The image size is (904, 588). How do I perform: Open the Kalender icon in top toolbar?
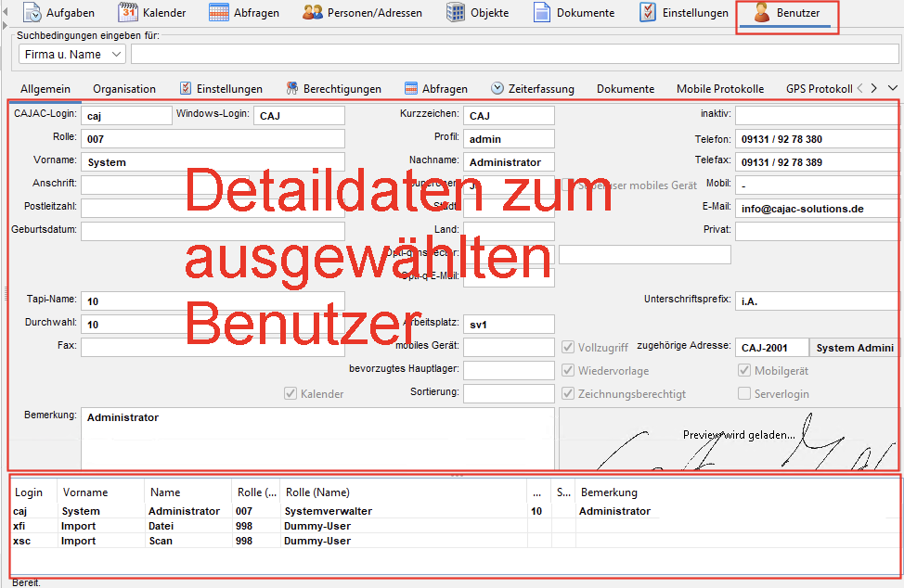click(x=128, y=13)
